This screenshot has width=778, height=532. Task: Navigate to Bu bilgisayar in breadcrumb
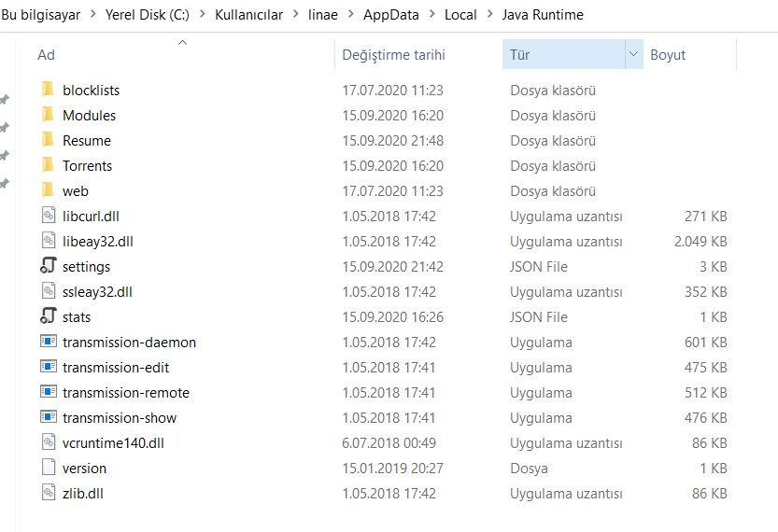(x=41, y=15)
